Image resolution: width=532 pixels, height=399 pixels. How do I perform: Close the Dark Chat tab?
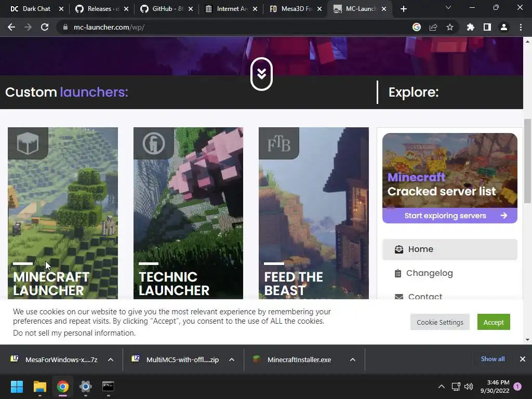[x=61, y=9]
